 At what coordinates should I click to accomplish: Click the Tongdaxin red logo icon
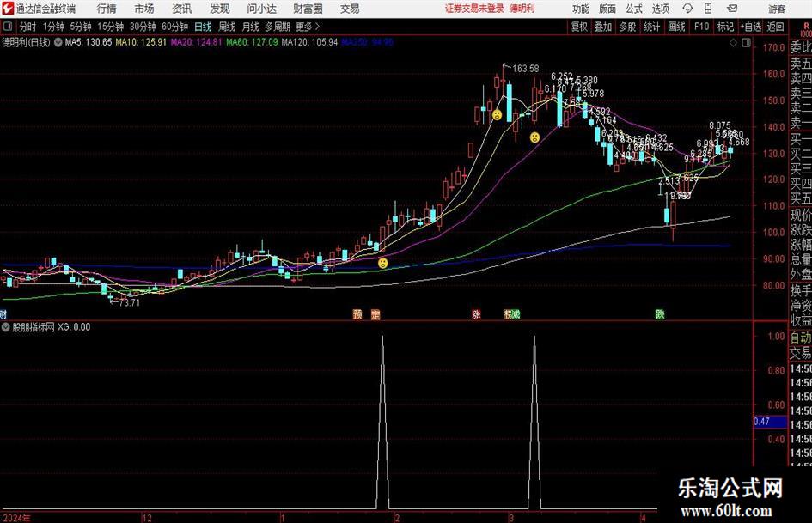point(8,9)
